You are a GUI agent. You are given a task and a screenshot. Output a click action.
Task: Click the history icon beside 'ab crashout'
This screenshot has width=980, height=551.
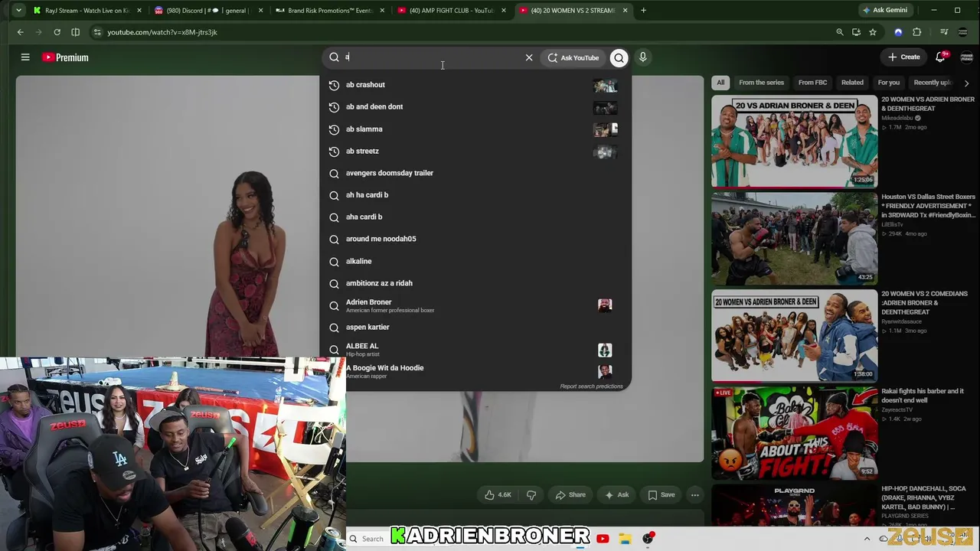334,85
